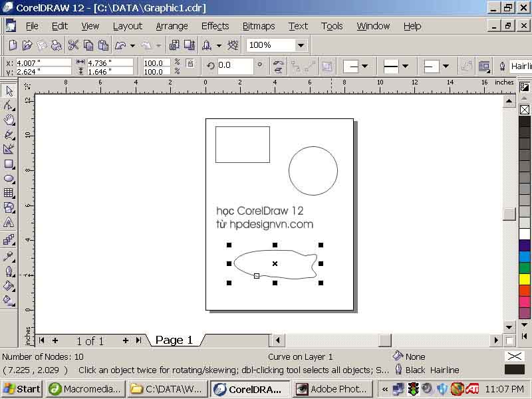This screenshot has height=399, width=532.
Task: Click the x position input field
Action: pyautogui.click(x=43, y=63)
